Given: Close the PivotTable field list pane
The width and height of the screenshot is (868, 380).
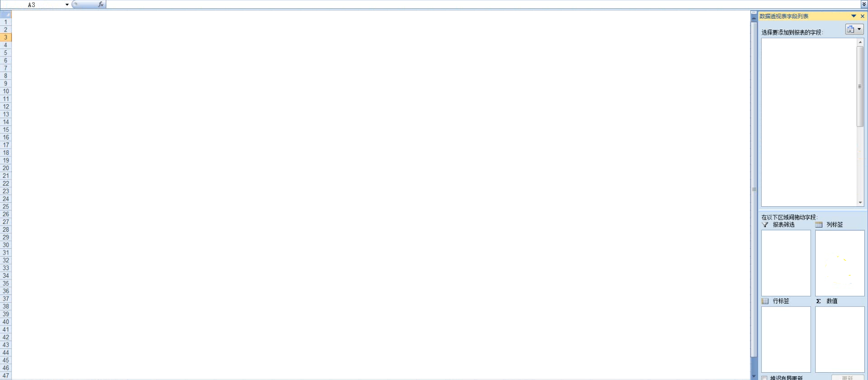Looking at the screenshot, I should [x=863, y=16].
